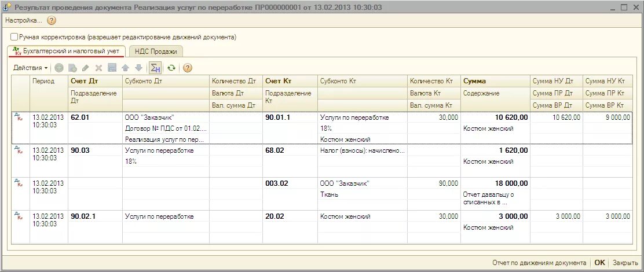This screenshot has width=644, height=272.
Task: Click the edit pencil toolbar icon
Action: (x=86, y=68)
